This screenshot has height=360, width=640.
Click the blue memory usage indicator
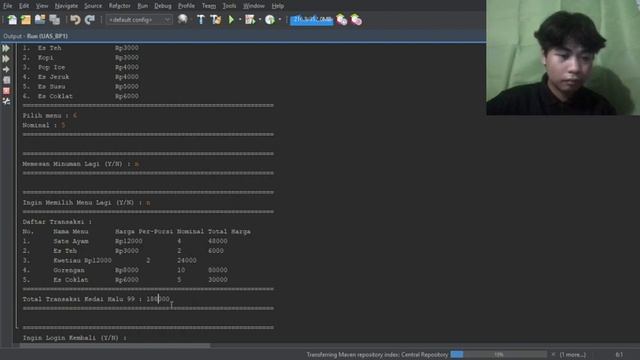point(311,20)
